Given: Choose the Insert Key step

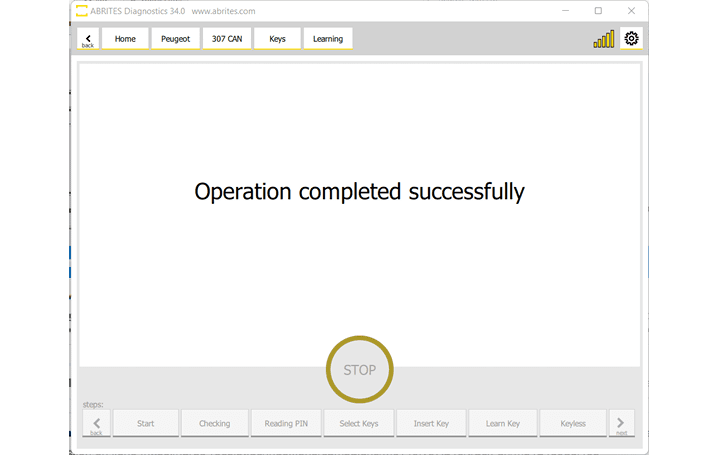Looking at the screenshot, I should (431, 423).
